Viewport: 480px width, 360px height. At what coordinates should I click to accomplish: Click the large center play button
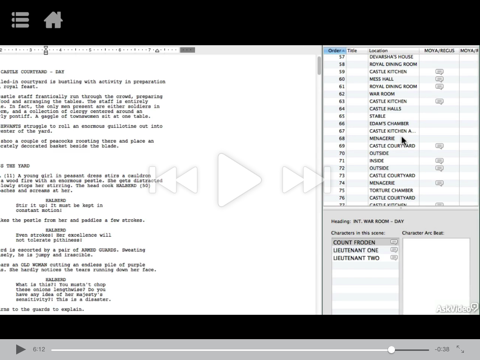(239, 180)
